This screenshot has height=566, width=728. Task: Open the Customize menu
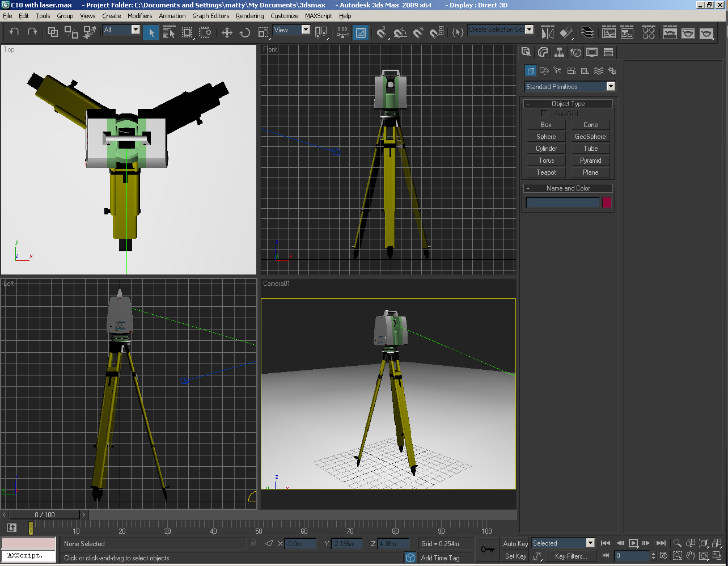click(285, 16)
